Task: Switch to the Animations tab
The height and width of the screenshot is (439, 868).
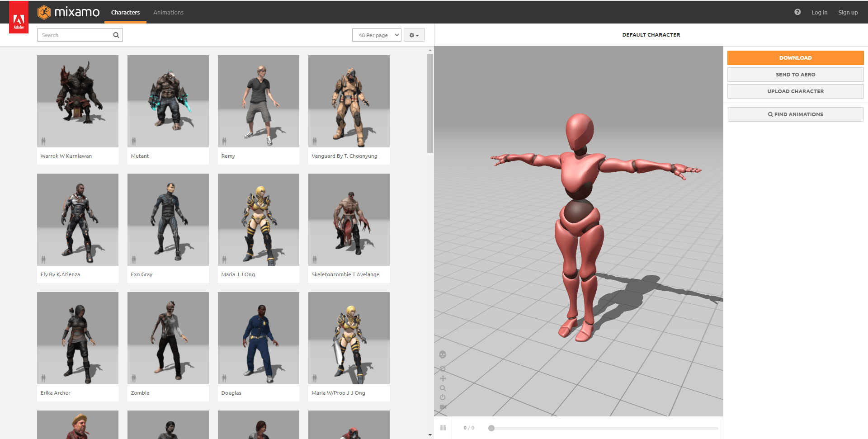Action: point(168,12)
